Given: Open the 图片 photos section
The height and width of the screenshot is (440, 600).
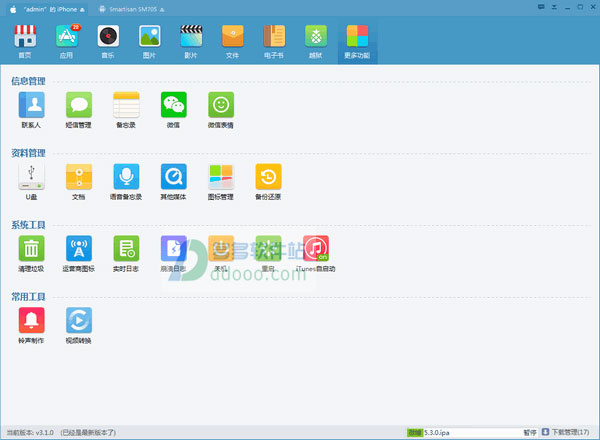Looking at the screenshot, I should [149, 41].
